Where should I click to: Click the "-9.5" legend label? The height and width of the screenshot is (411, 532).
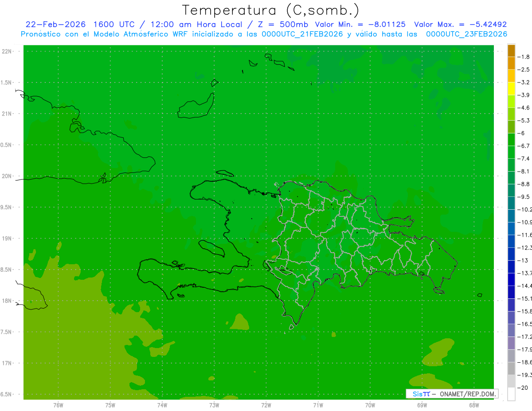[x=524, y=197]
